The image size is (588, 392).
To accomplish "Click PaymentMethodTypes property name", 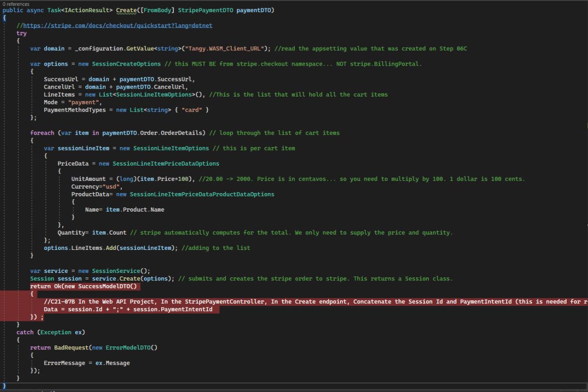I will pos(74,110).
